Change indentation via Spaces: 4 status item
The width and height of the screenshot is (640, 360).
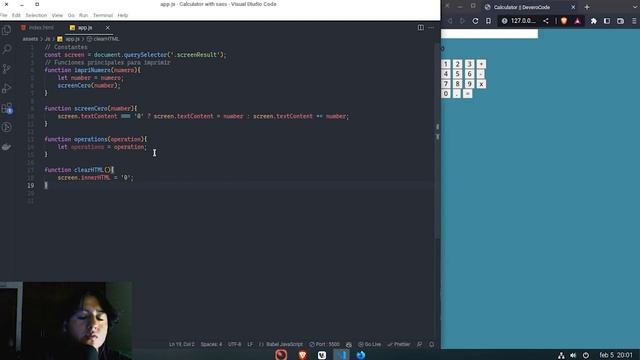pos(211,344)
